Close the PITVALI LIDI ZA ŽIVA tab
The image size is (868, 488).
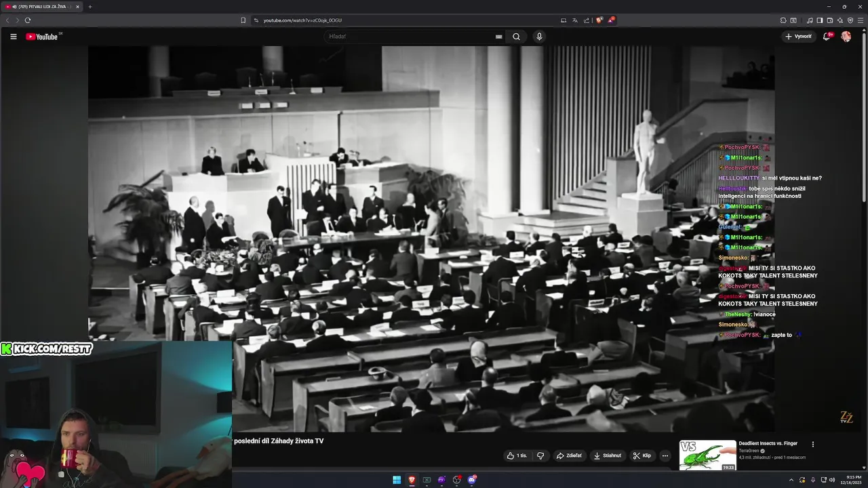coord(77,7)
